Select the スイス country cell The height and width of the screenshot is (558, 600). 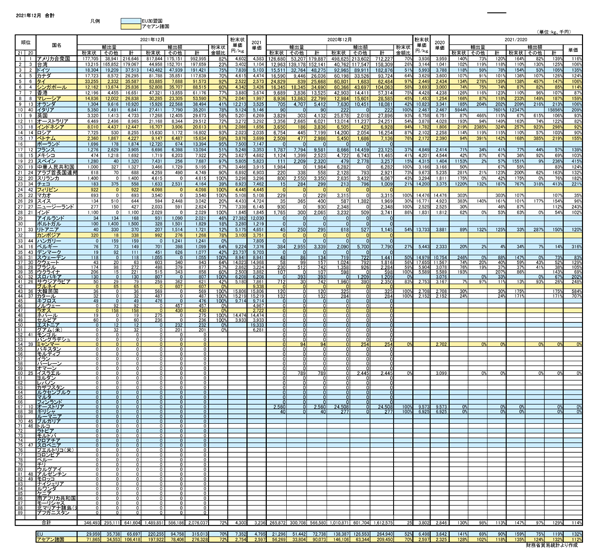click(57, 201)
